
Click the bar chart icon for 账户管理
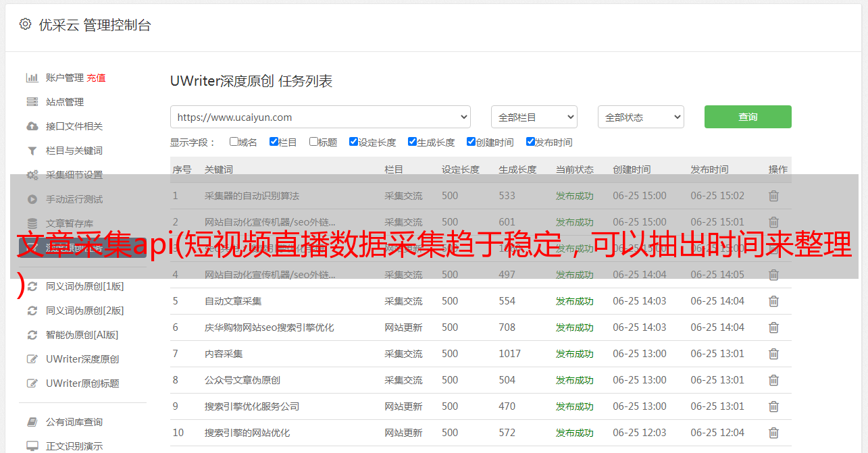tap(32, 78)
